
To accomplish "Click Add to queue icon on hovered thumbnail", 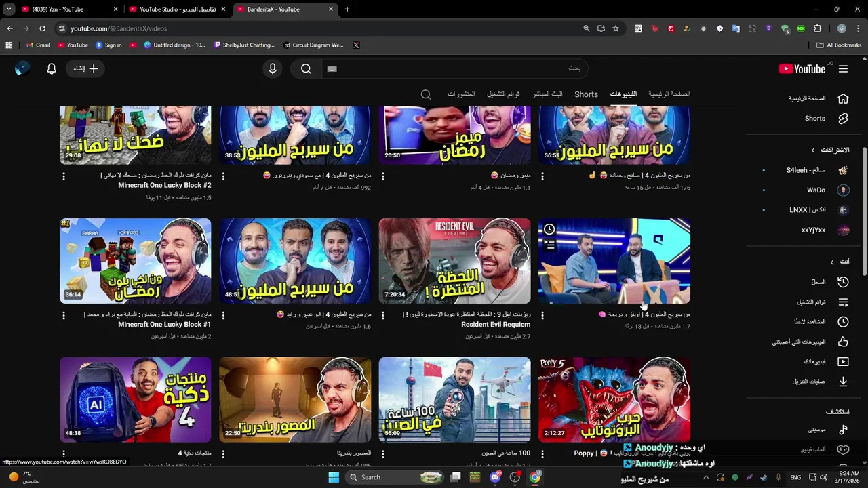I will pos(549,245).
